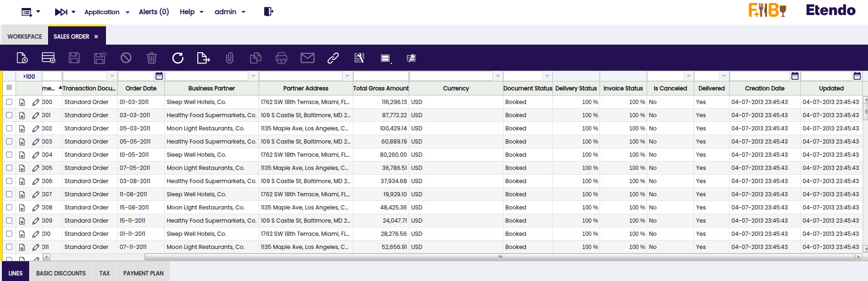Click the Linked items chain icon

click(x=333, y=58)
